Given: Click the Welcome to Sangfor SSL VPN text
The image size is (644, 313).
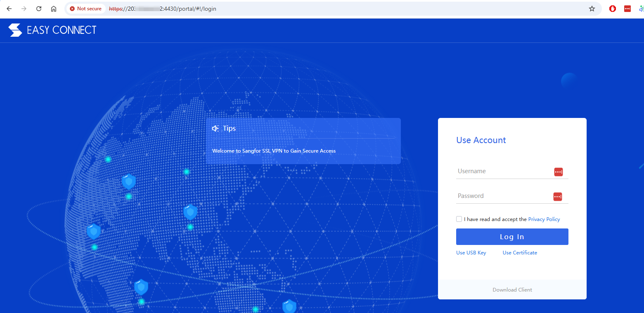Looking at the screenshot, I should point(274,151).
